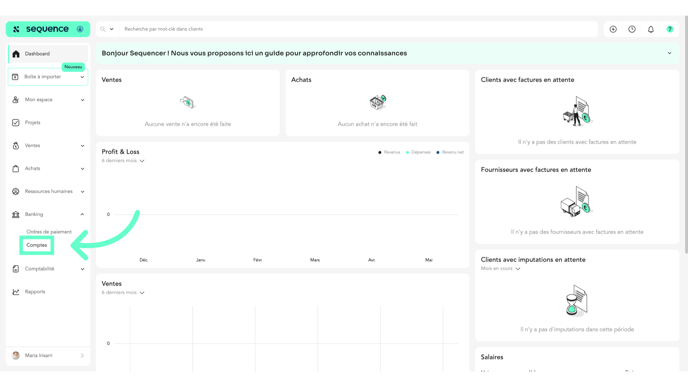Viewport: 688px width, 387px height.
Task: Expand the Mon espace chevron
Action: coord(82,100)
